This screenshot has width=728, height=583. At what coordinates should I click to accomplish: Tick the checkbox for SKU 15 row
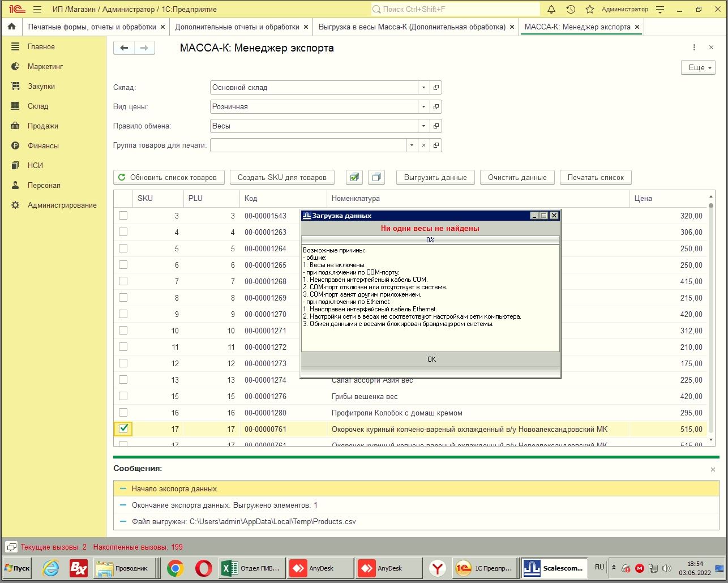pyautogui.click(x=123, y=396)
